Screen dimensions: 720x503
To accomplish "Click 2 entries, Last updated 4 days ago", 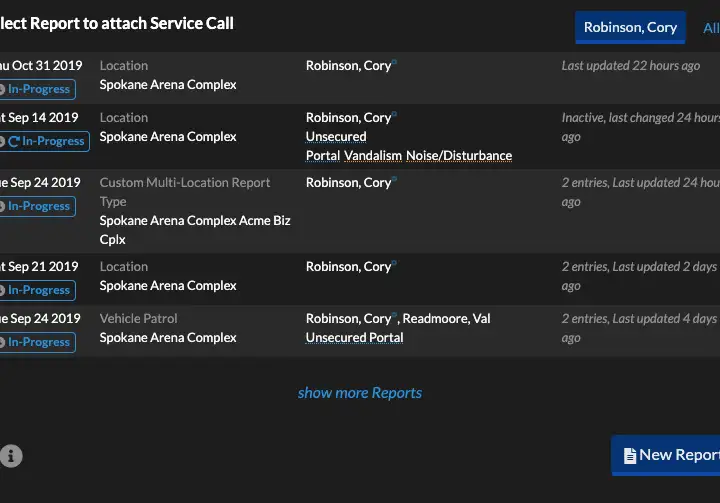I will pyautogui.click(x=639, y=328).
